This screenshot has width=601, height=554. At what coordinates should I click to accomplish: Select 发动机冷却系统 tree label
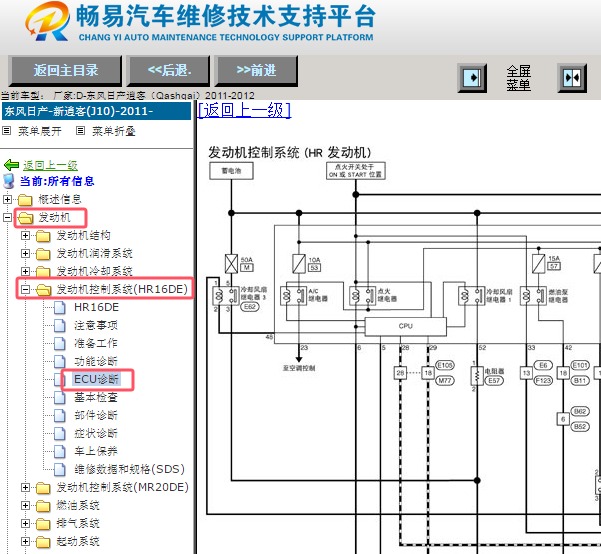(x=94, y=271)
